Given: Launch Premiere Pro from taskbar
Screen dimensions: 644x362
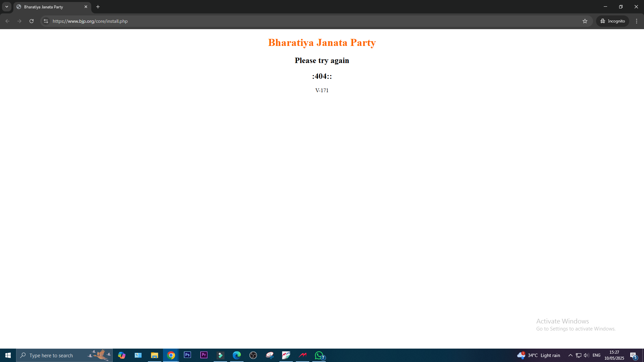Looking at the screenshot, I should tap(204, 355).
